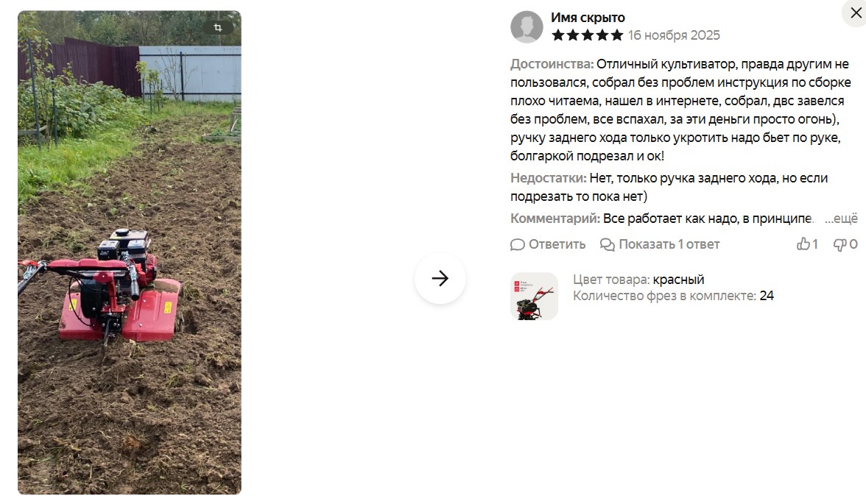Click the Достоинства section label
The width and height of the screenshot is (866, 504).
(x=552, y=64)
